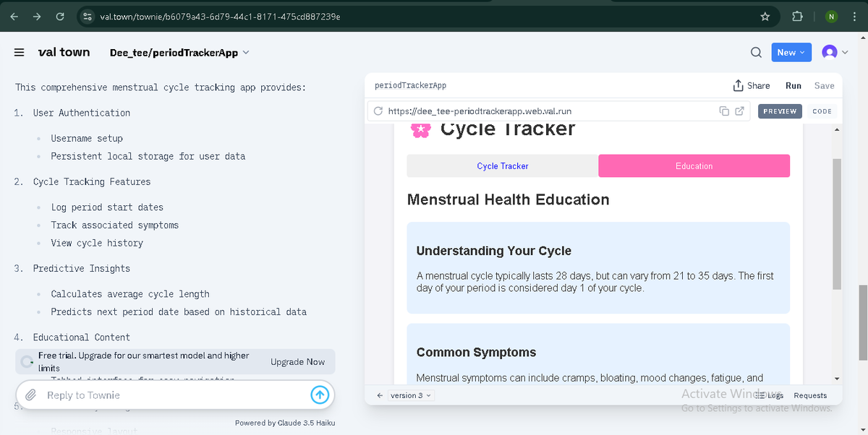Click the 'Username setup' bullet
The image size is (868, 435).
(87, 138)
